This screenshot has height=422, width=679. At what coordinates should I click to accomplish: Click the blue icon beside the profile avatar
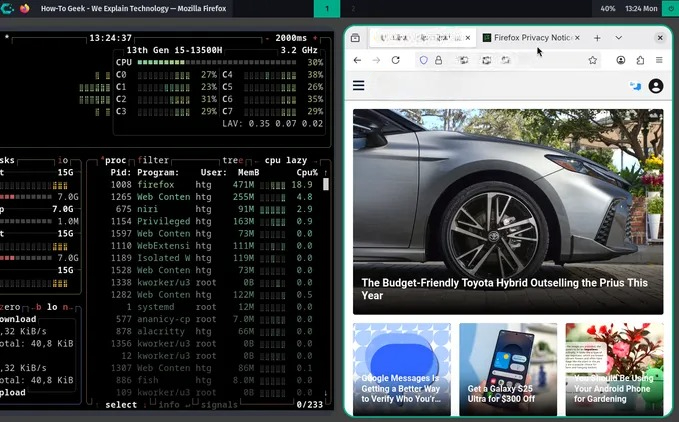click(x=635, y=86)
